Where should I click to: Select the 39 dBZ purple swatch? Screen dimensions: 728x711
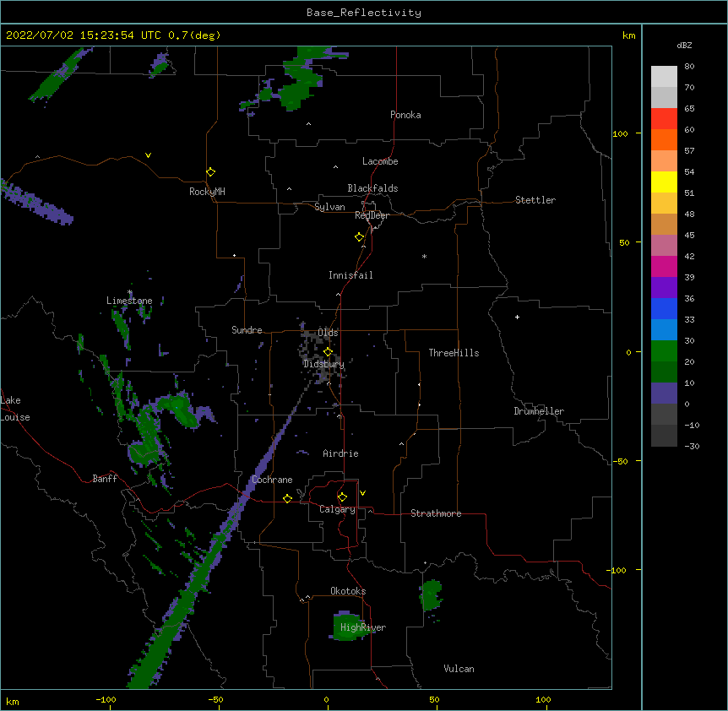point(664,287)
